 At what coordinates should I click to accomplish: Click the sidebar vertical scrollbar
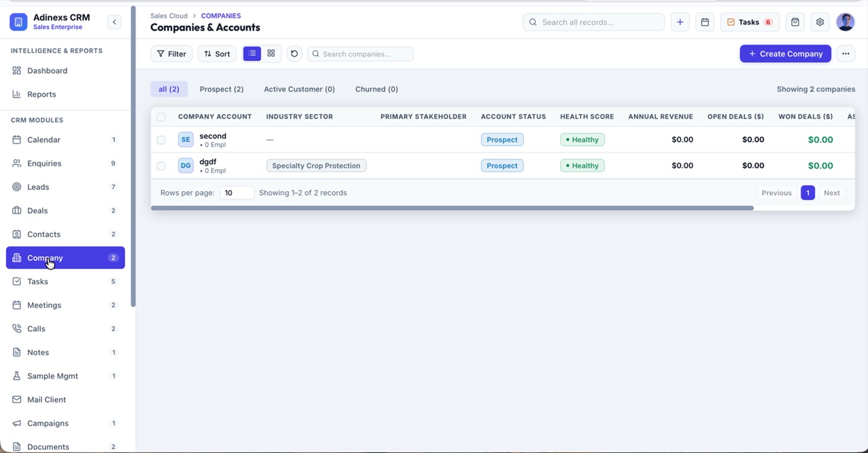coord(133,157)
